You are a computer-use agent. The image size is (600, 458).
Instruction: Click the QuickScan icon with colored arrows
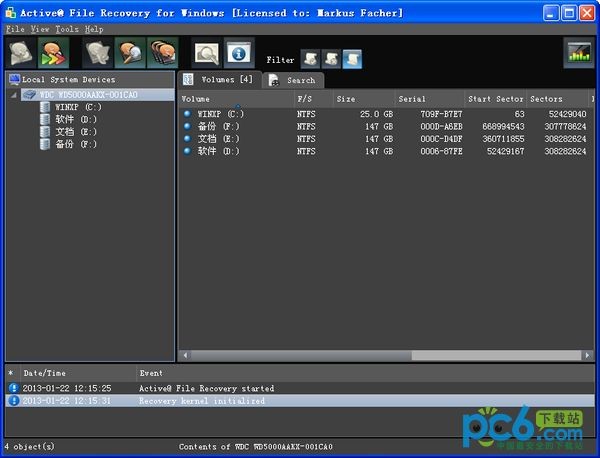point(53,53)
